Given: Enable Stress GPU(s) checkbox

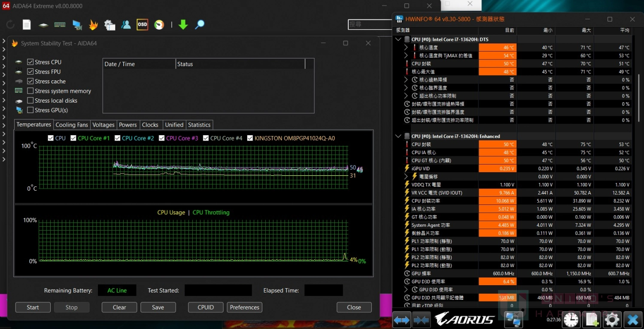Looking at the screenshot, I should 30,110.
